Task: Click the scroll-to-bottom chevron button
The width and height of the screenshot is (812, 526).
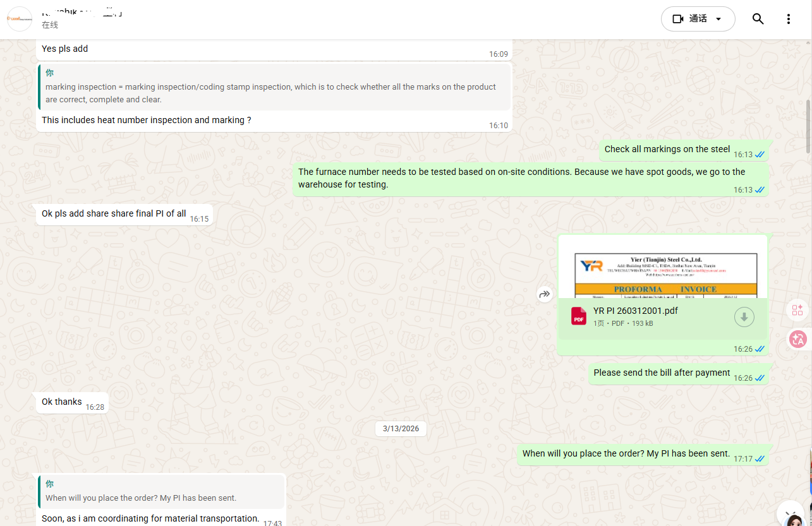Action: (x=790, y=513)
